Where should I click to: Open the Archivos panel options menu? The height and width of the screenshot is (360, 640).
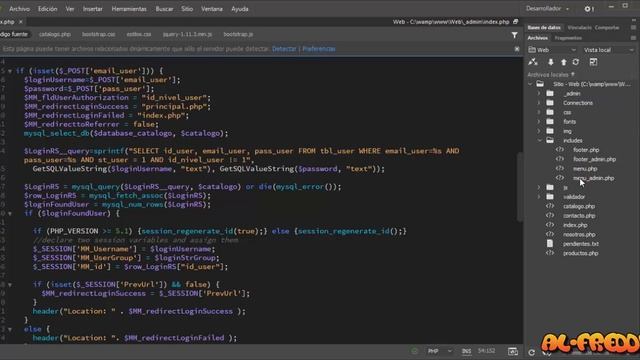point(633,38)
